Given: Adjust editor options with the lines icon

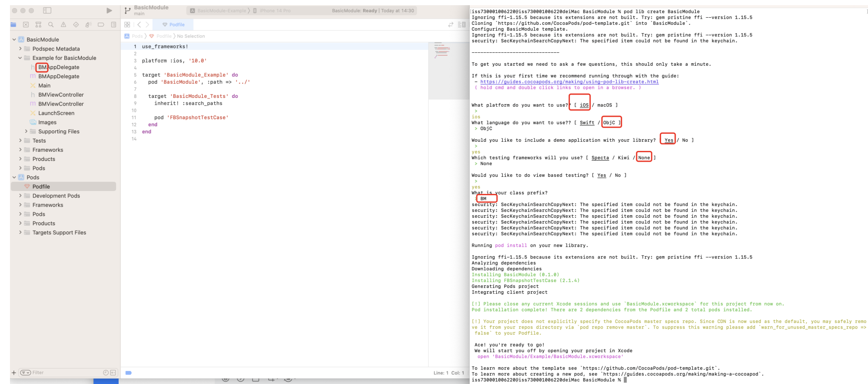Looking at the screenshot, I should 462,25.
